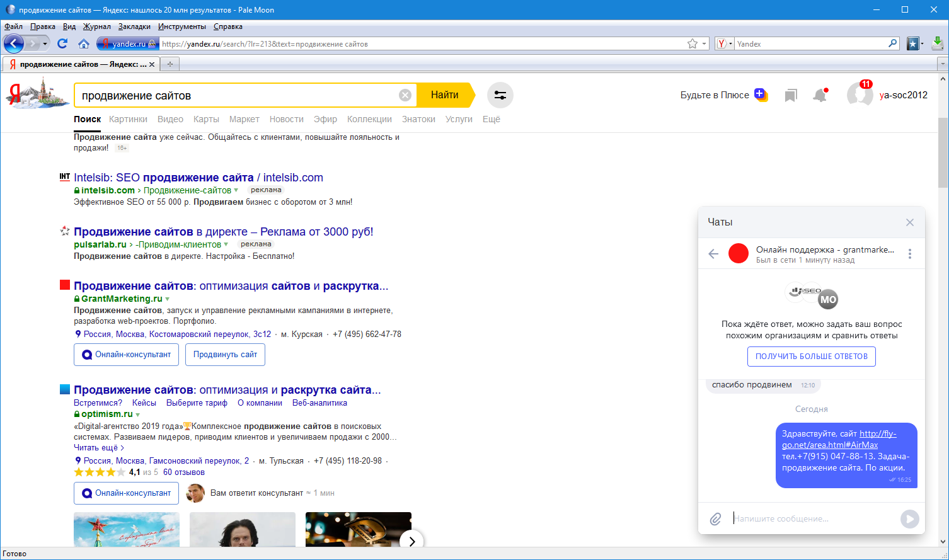Close the Яндекс browser tab

click(x=152, y=64)
